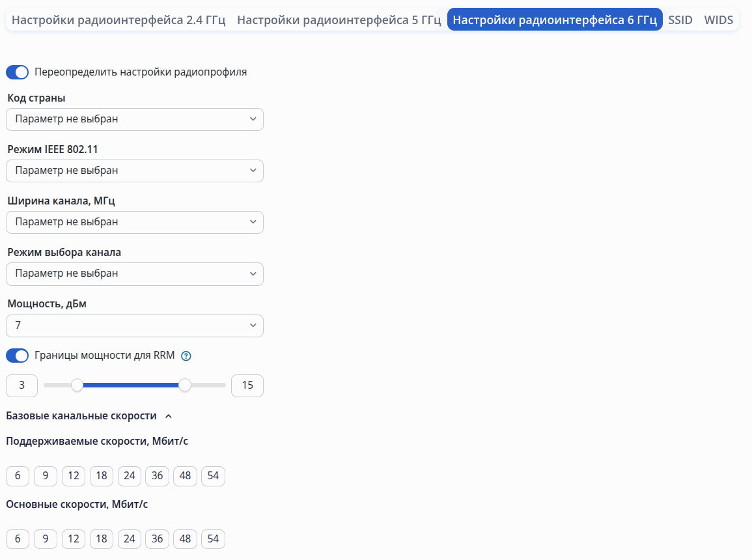
Task: Open the WIDS tab
Action: tap(718, 20)
